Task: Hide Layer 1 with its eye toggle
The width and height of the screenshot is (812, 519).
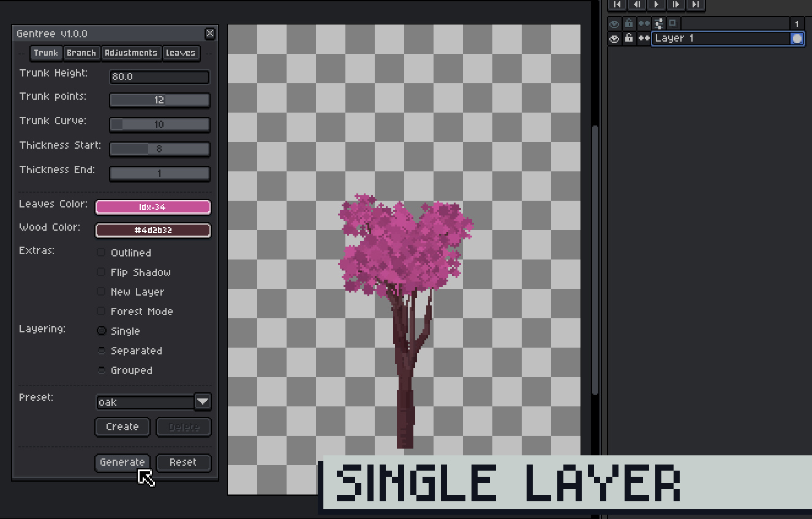Action: (x=614, y=38)
